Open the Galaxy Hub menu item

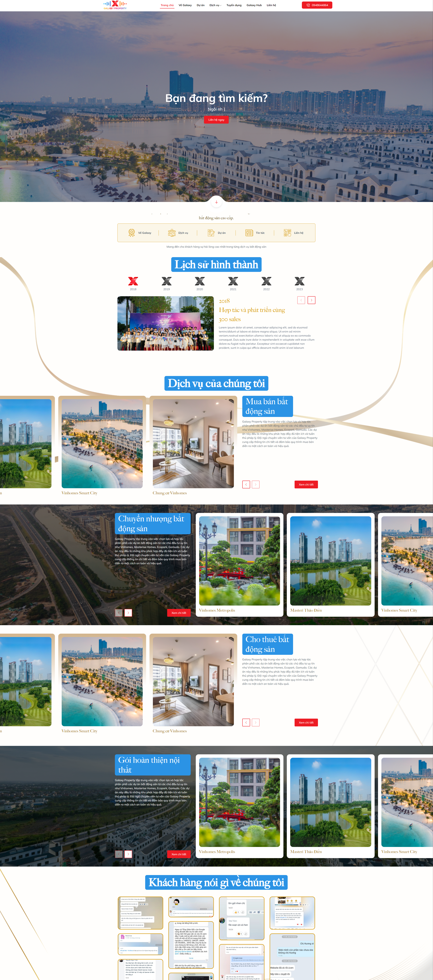(x=254, y=5)
